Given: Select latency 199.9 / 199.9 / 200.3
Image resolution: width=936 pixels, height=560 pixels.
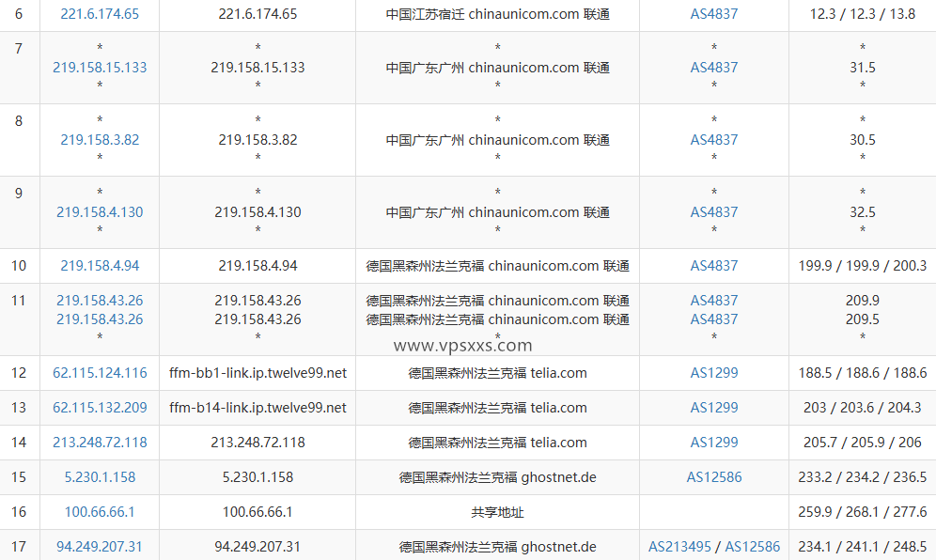Looking at the screenshot, I should (x=863, y=266).
